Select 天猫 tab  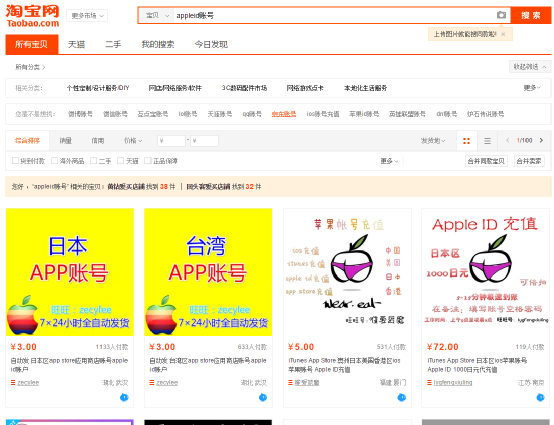(76, 44)
